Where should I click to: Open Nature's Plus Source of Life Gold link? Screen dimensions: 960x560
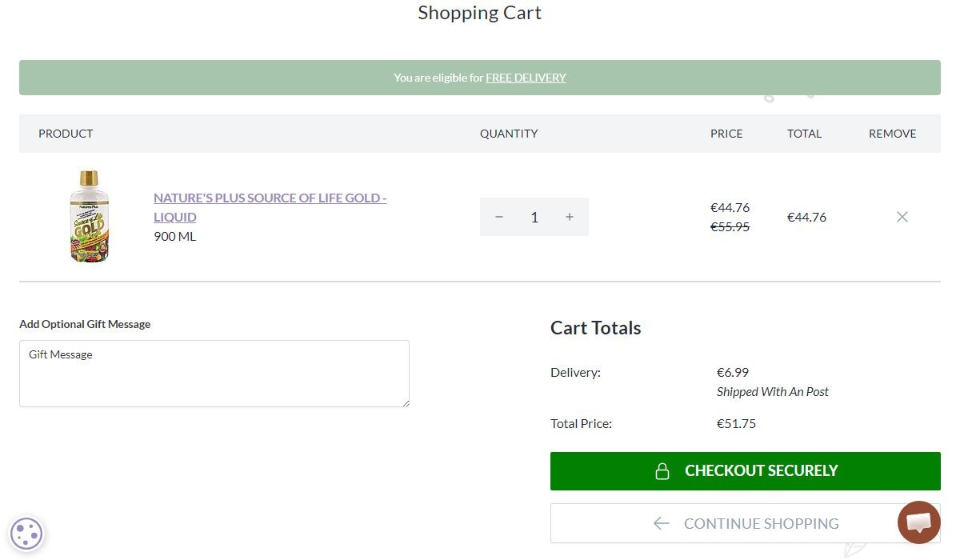point(270,207)
